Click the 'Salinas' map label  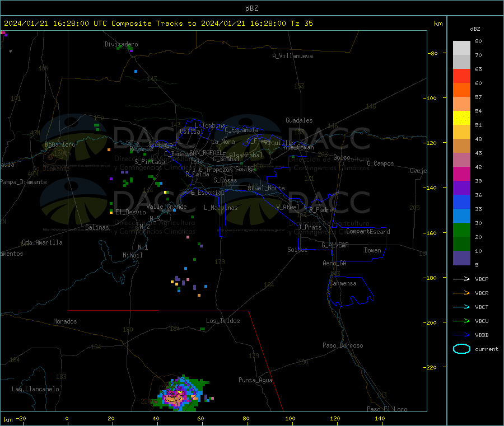(97, 227)
